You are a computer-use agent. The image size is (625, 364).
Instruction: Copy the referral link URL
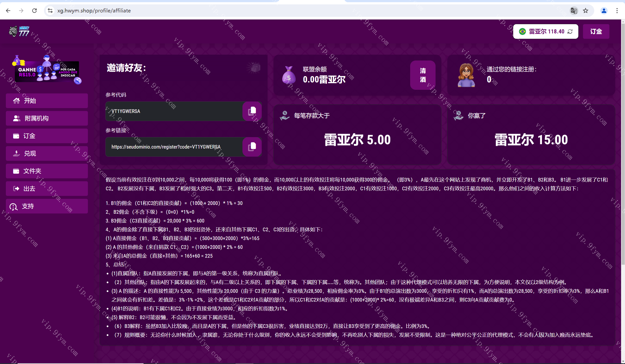[252, 147]
